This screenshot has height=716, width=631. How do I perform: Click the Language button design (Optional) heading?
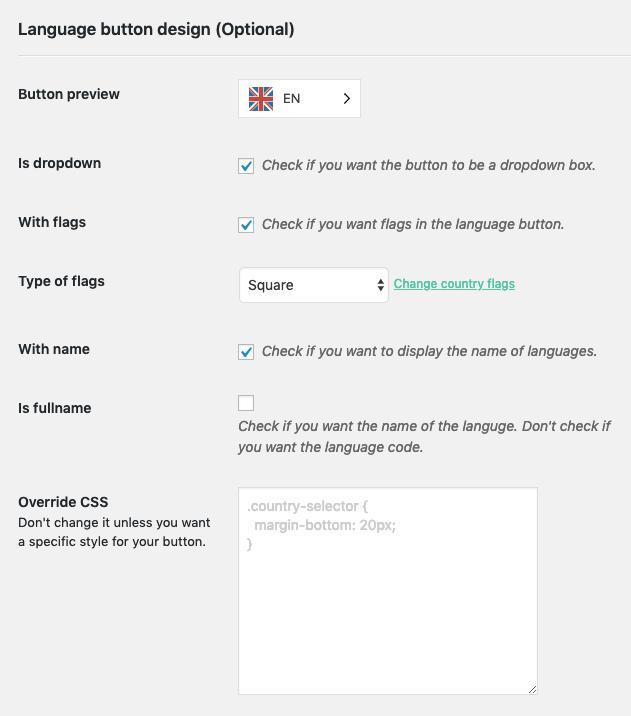[156, 29]
